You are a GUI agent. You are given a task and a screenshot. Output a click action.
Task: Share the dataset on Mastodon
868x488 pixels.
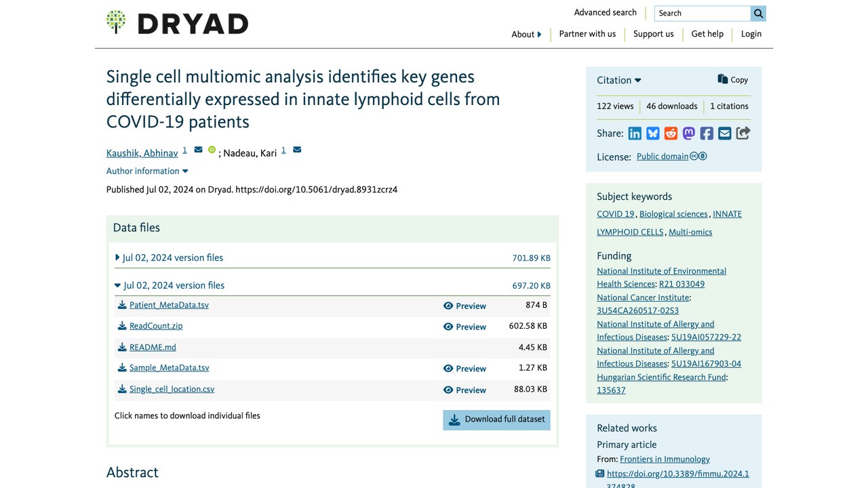click(689, 134)
